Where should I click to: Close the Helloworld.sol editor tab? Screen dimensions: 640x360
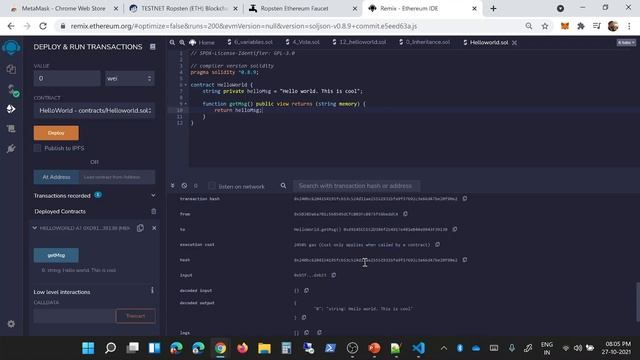pyautogui.click(x=514, y=42)
